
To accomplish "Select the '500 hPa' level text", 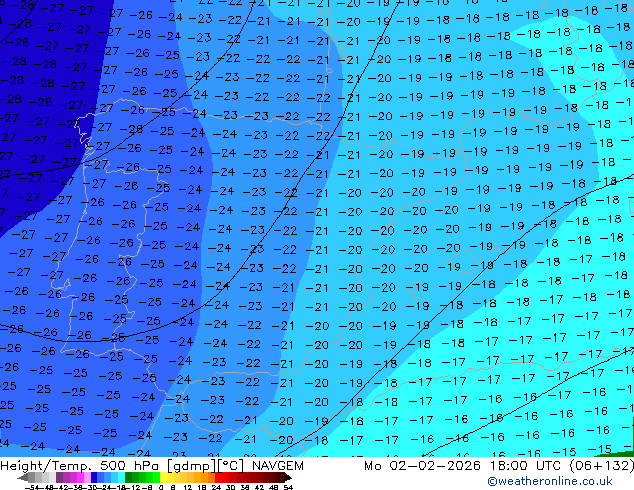I will pos(130,466).
